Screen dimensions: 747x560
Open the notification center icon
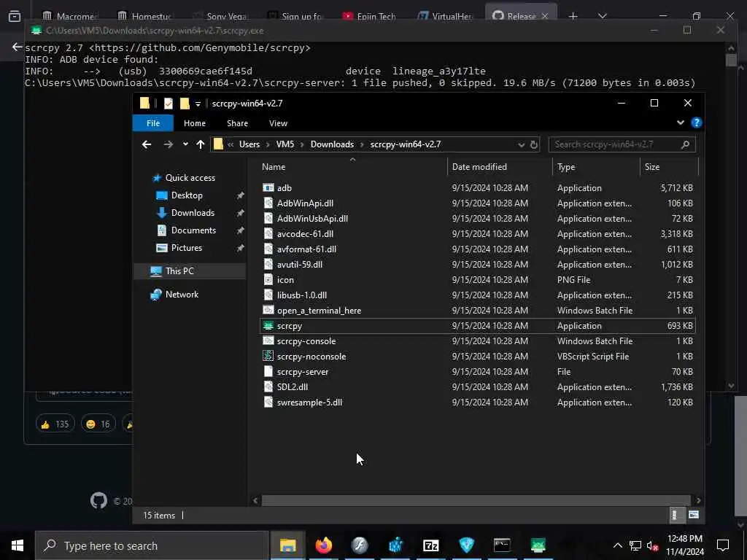(x=723, y=545)
